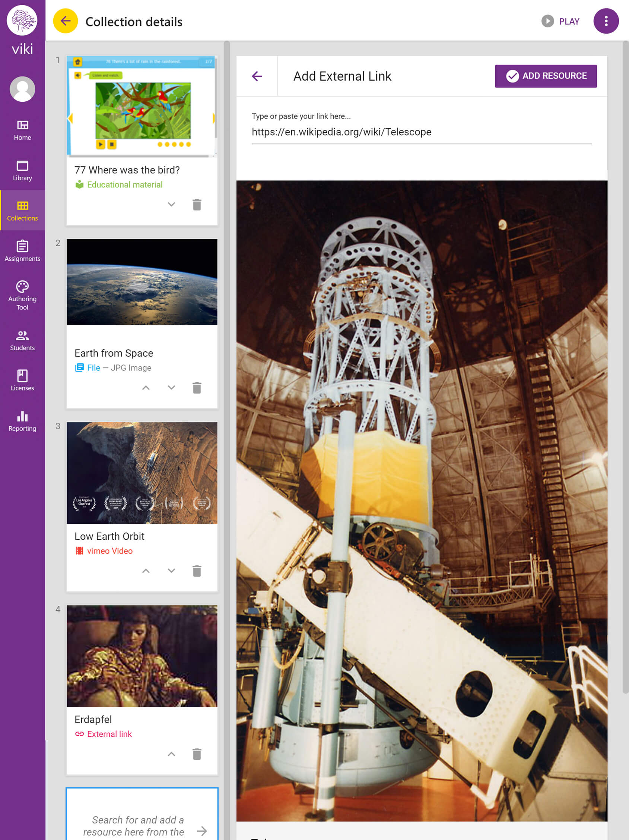Open the Earth from Space thumbnail
Screen dimensions: 629x840
[x=142, y=282]
